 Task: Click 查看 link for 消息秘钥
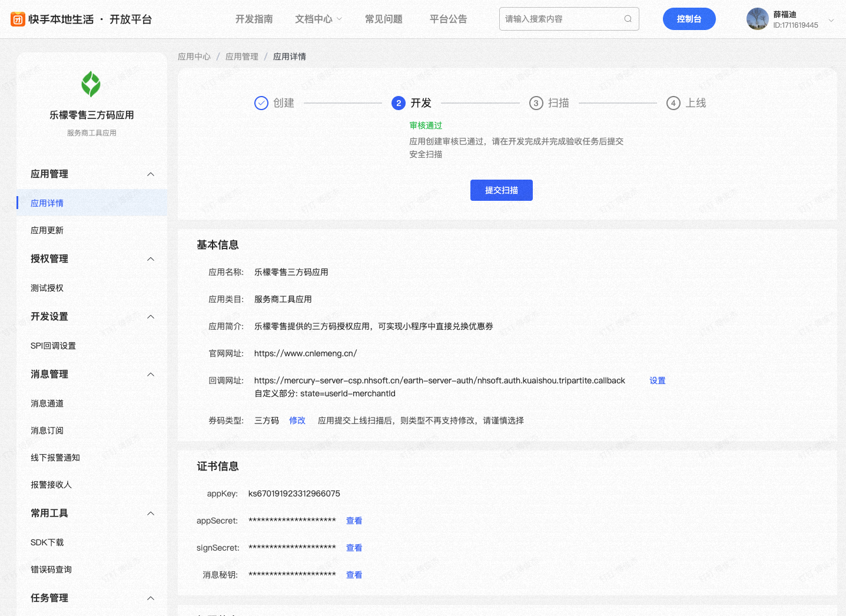[354, 575]
